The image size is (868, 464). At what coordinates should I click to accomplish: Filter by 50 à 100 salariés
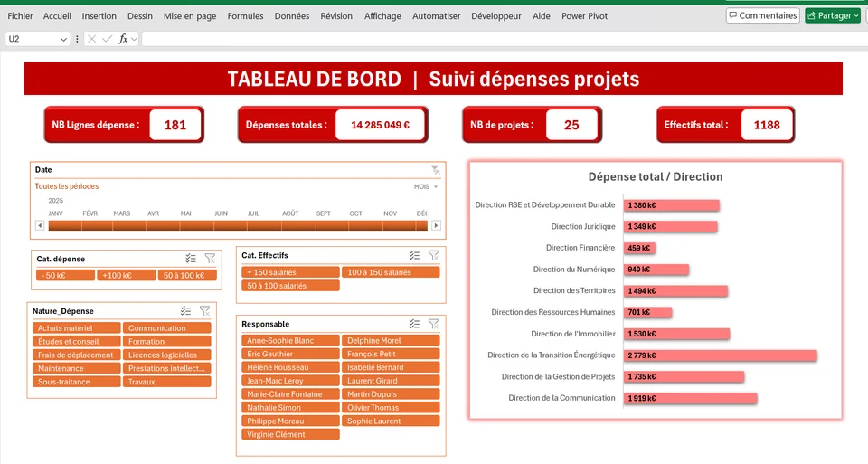pyautogui.click(x=290, y=286)
